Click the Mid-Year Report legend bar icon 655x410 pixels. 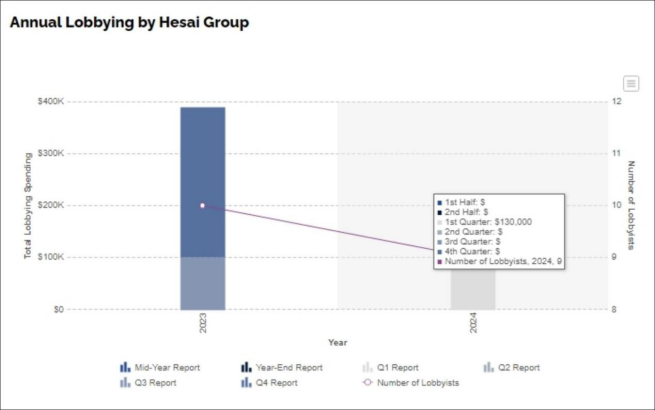point(125,367)
